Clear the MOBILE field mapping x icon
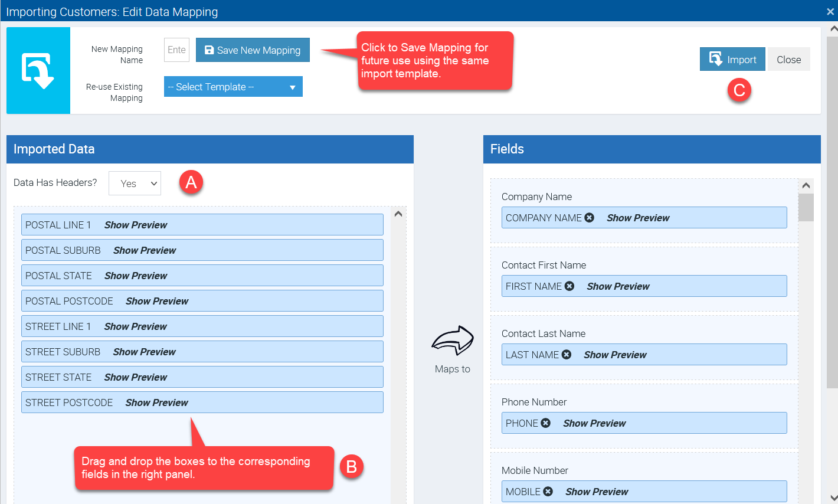The image size is (838, 504). tap(548, 492)
